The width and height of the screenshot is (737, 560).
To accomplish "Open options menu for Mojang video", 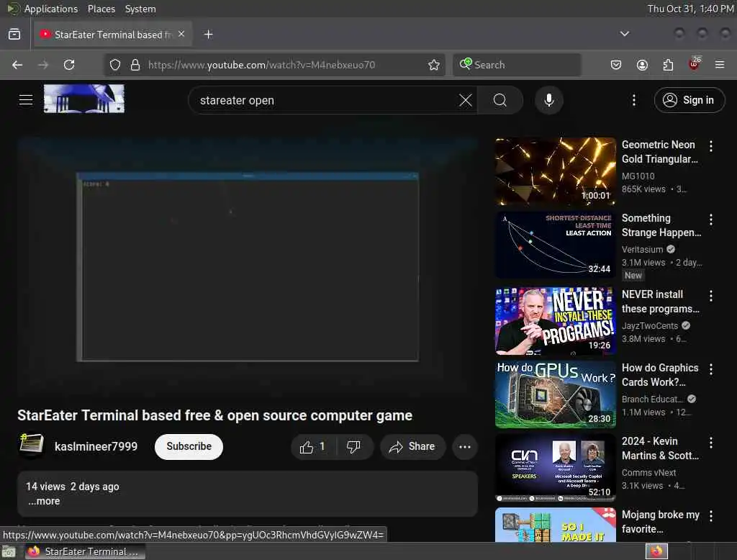I will coord(711,516).
